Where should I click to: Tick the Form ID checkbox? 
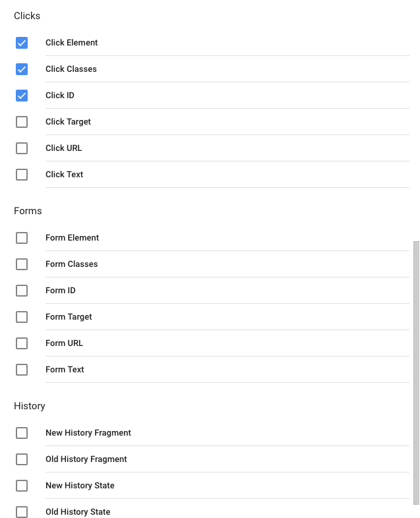tap(22, 291)
